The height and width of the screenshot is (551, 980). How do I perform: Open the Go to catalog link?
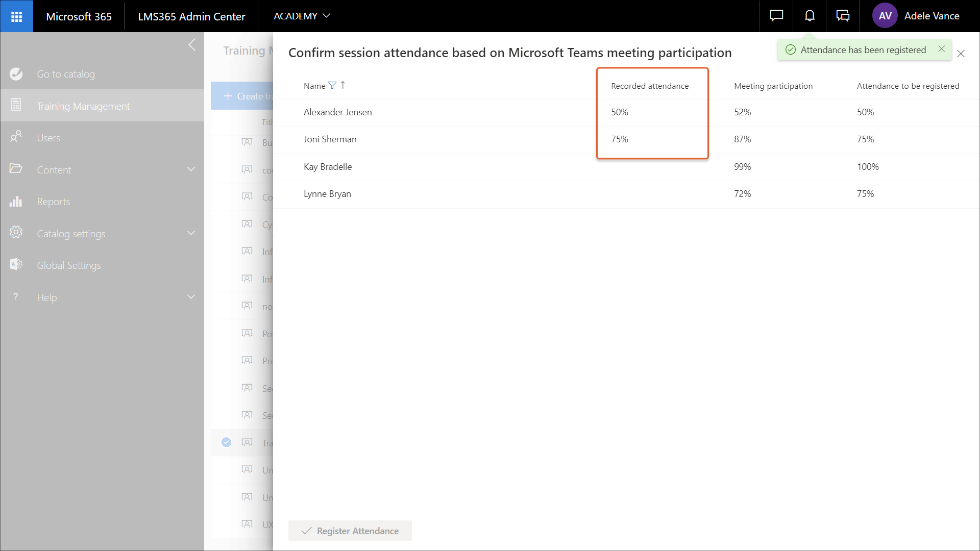(x=66, y=74)
